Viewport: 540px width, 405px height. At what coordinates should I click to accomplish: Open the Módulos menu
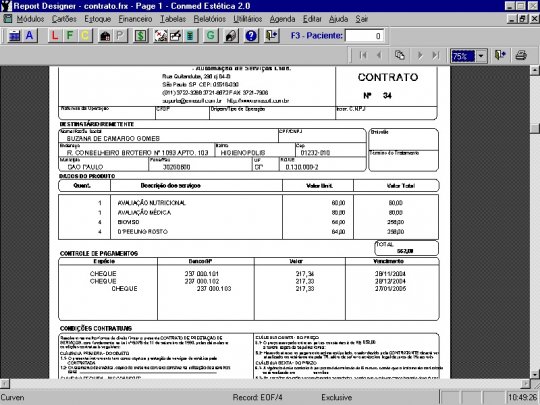[x=30, y=19]
